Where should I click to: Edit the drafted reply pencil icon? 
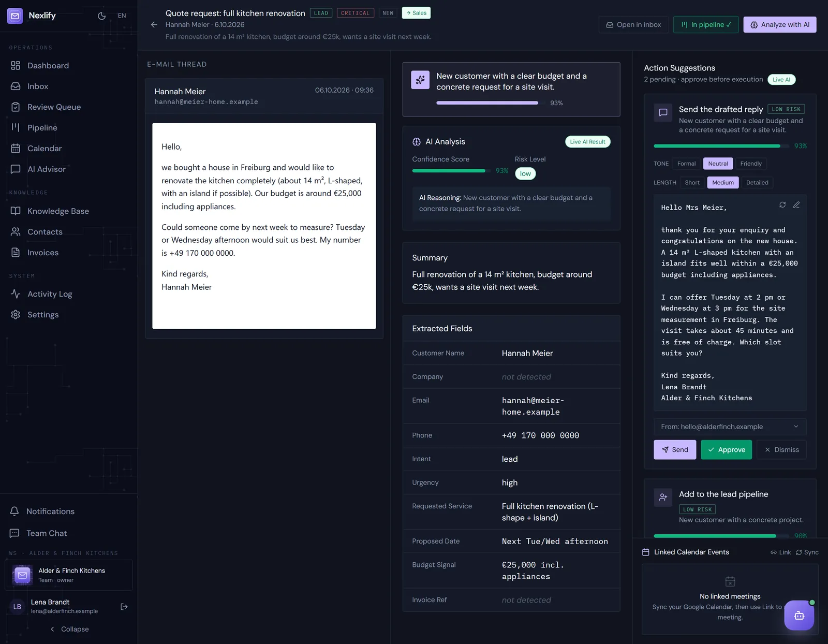click(x=796, y=204)
